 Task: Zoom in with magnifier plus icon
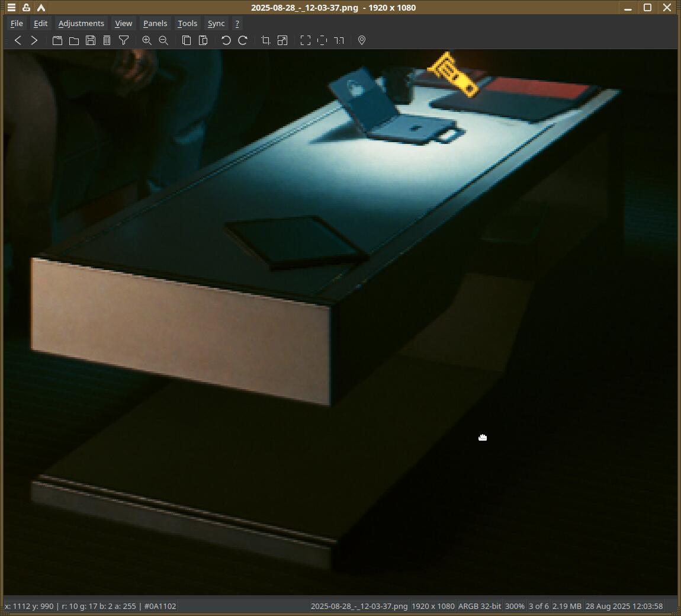147,40
